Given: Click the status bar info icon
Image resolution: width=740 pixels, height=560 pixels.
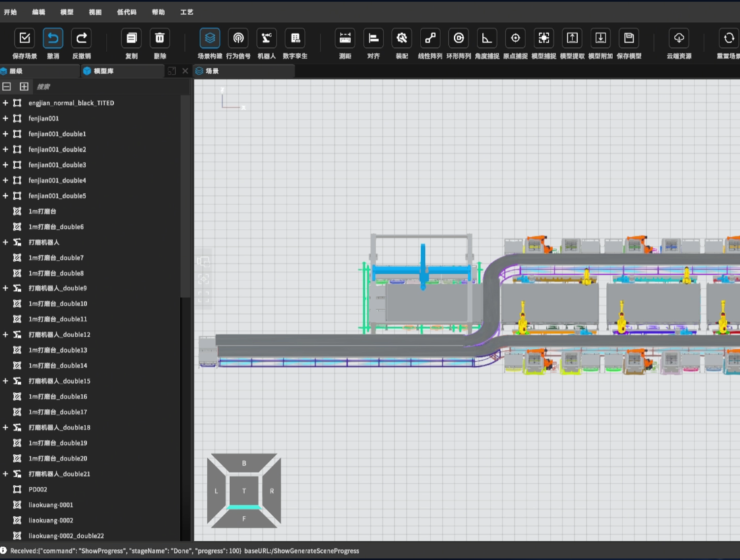Looking at the screenshot, I should (4, 551).
